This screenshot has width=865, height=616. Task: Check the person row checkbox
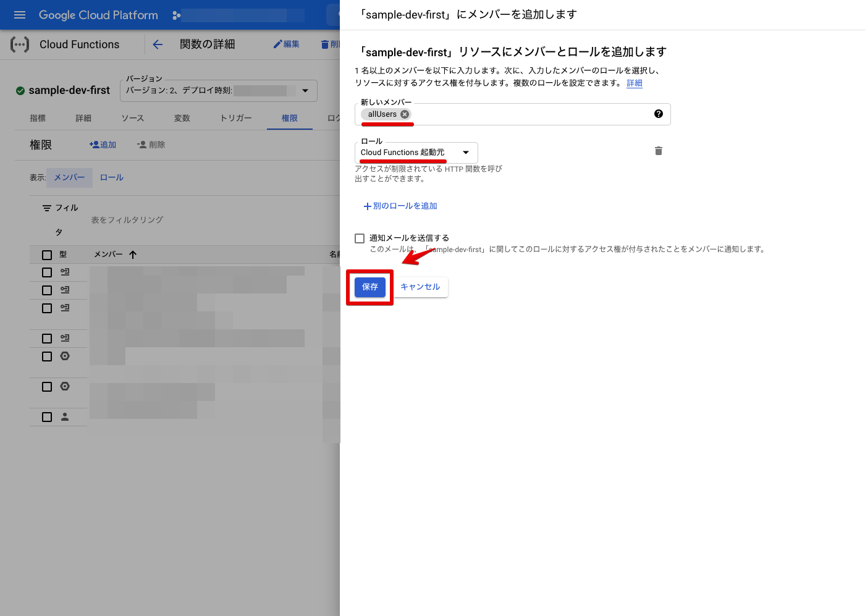[x=47, y=417]
